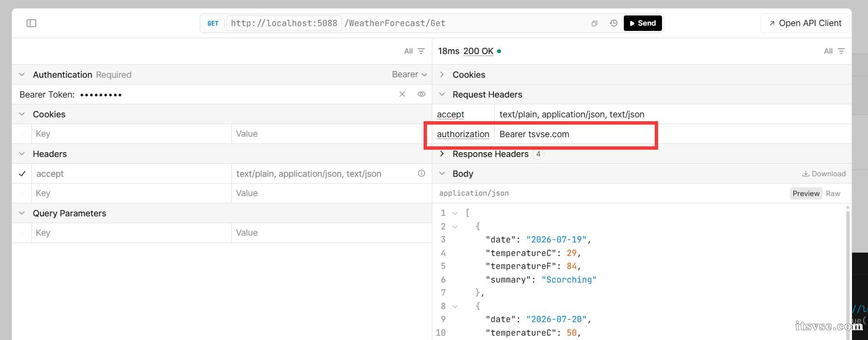The image size is (868, 340).
Task: Click the "Bearer tsvse.com" authorization value
Action: [x=534, y=134]
